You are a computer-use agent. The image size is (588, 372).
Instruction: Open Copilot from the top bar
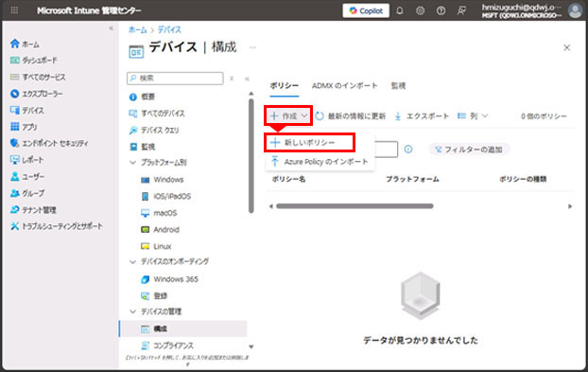(x=366, y=11)
